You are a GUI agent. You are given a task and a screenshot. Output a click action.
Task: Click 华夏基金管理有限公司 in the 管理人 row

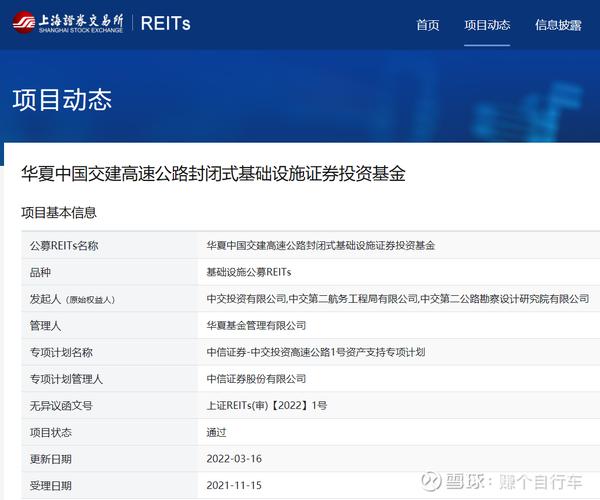point(256,326)
